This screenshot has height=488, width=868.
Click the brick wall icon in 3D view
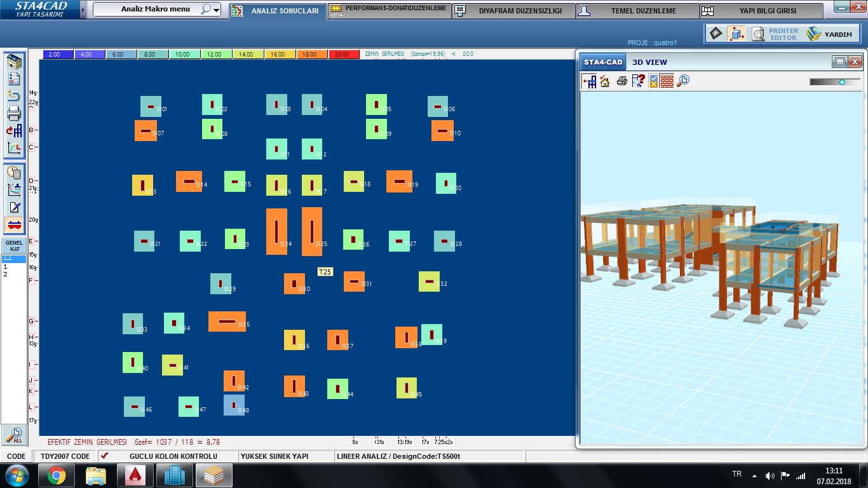coord(667,81)
